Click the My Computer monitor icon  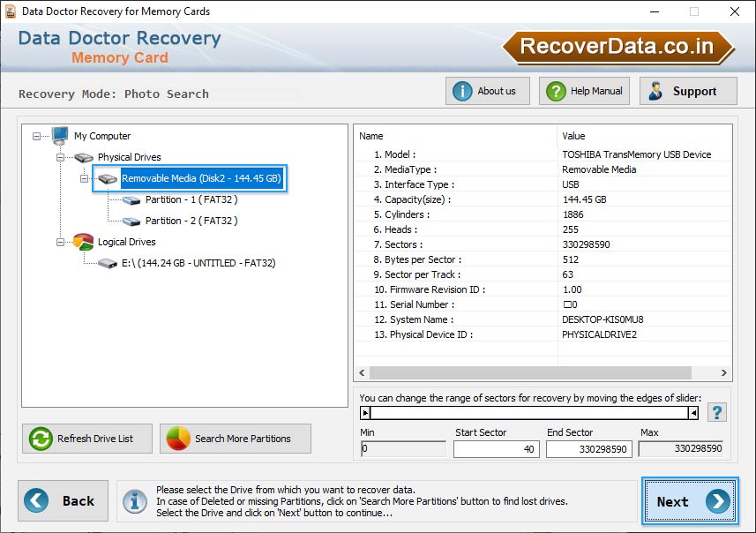point(60,136)
